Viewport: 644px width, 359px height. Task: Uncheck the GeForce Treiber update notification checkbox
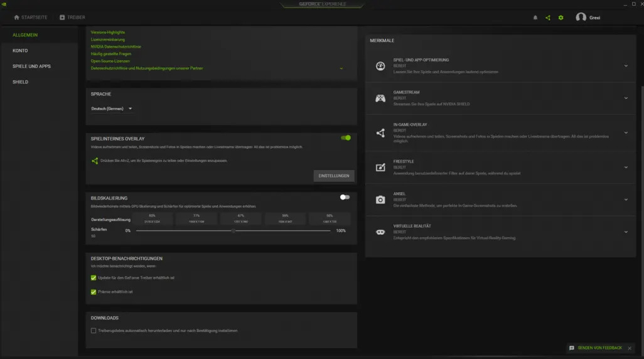click(94, 277)
